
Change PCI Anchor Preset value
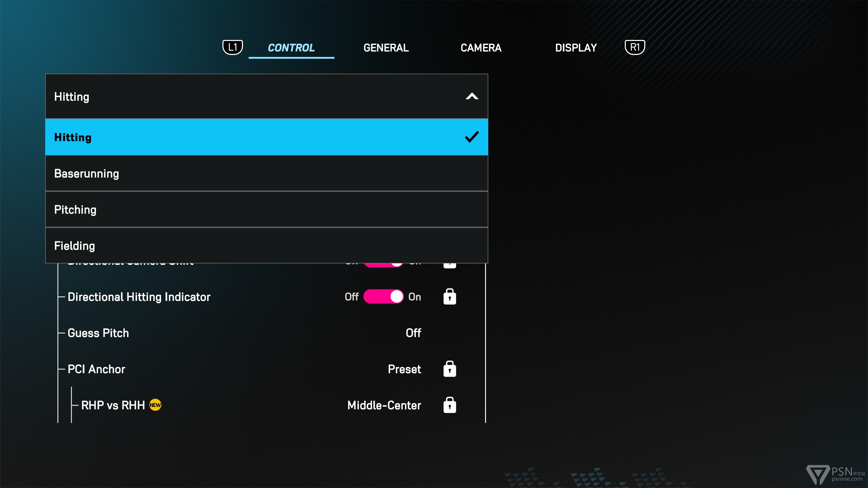coord(404,369)
